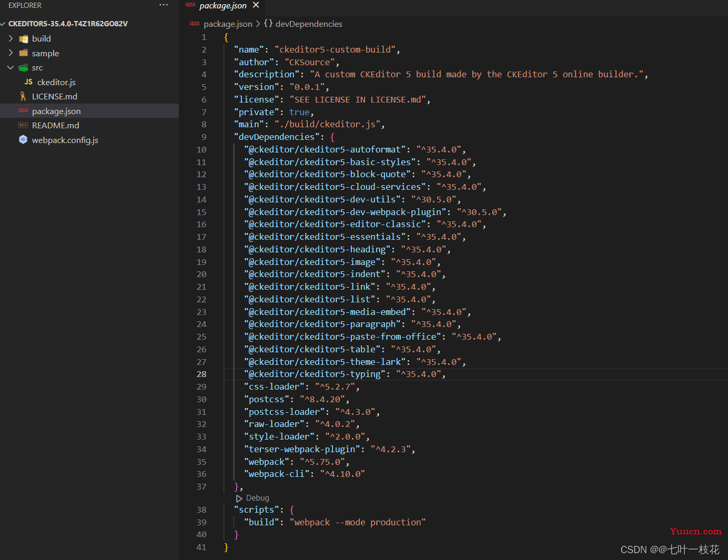This screenshot has height=560, width=728.
Task: Click "@ckeditor/ckeditor5-paste-from-office" entry
Action: click(x=342, y=337)
